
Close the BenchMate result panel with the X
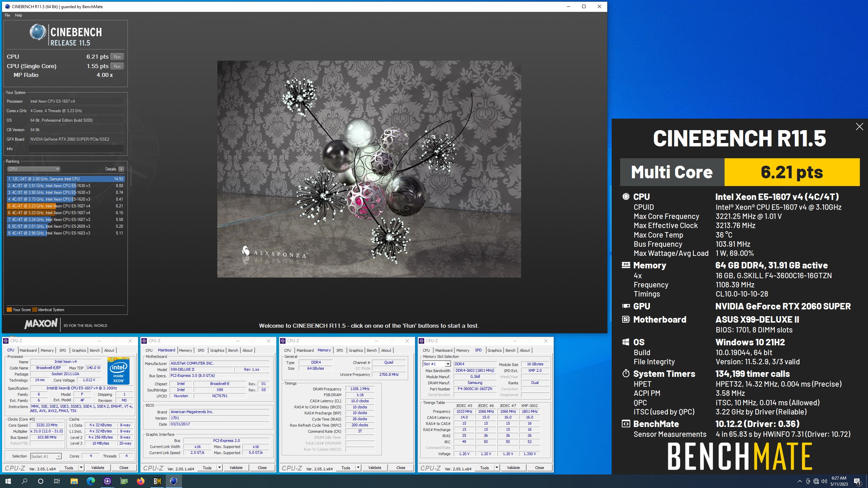[859, 127]
